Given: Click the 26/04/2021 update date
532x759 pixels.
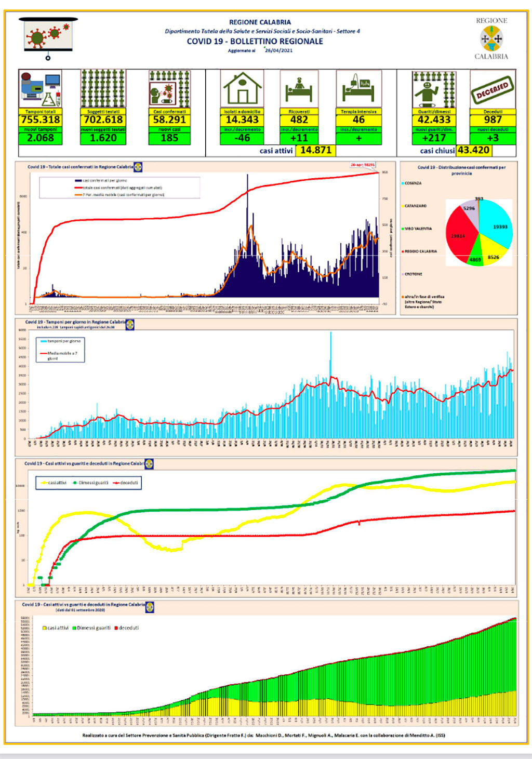Looking at the screenshot, I should (279, 51).
